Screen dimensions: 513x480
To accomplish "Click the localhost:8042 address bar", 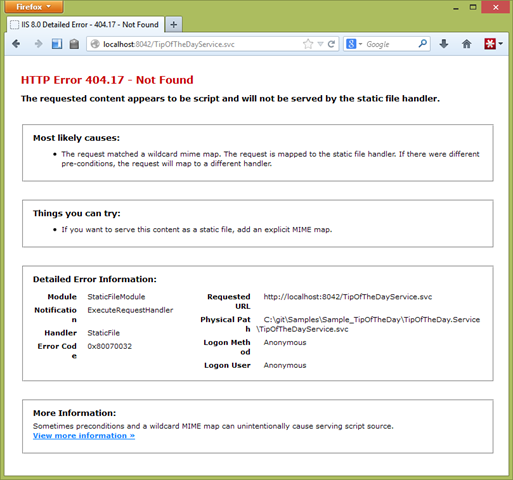I will 200,44.
